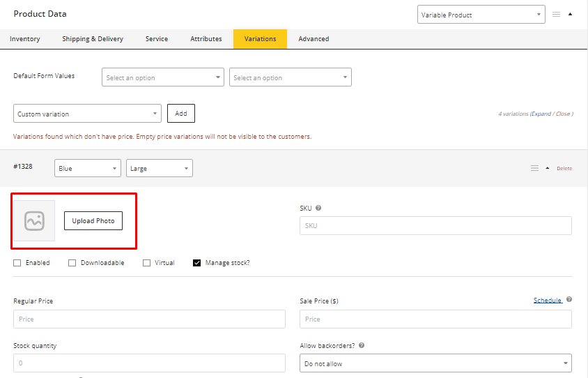Image resolution: width=588 pixels, height=378 pixels.
Task: Click the Schedule help question mark icon
Action: [569, 300]
